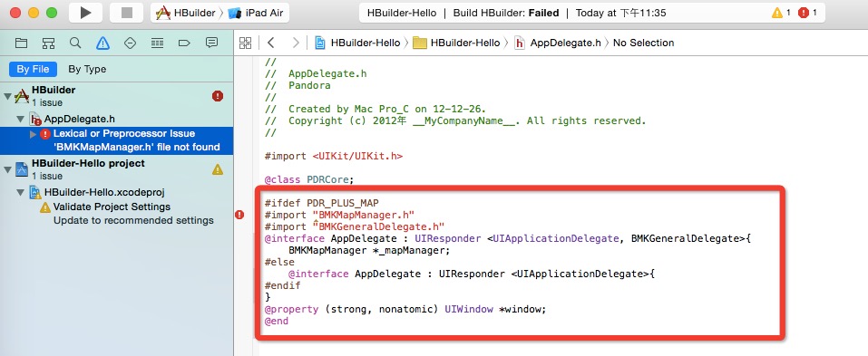Viewport: 868px width, 356px height.
Task: Open the test navigator diamond icon
Action: [130, 43]
